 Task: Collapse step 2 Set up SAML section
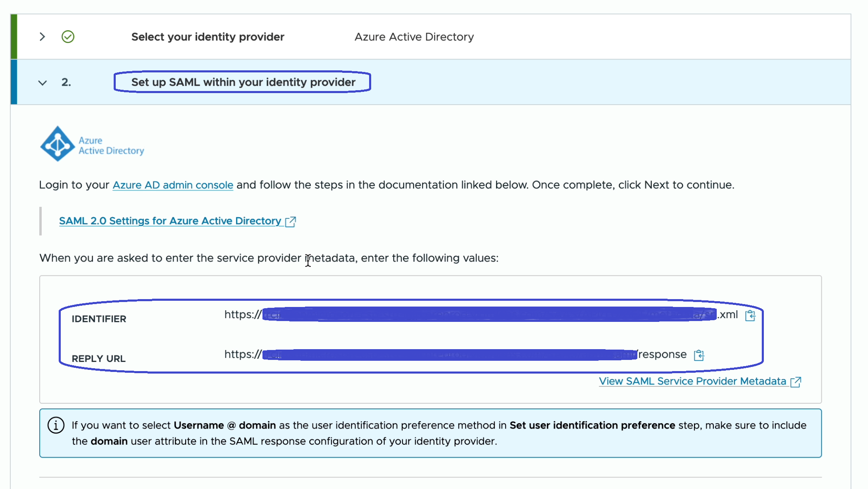42,82
